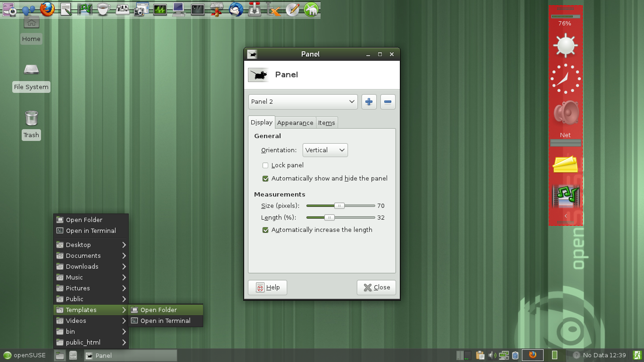Toggle Automatically increase the length checkbox

tap(265, 230)
